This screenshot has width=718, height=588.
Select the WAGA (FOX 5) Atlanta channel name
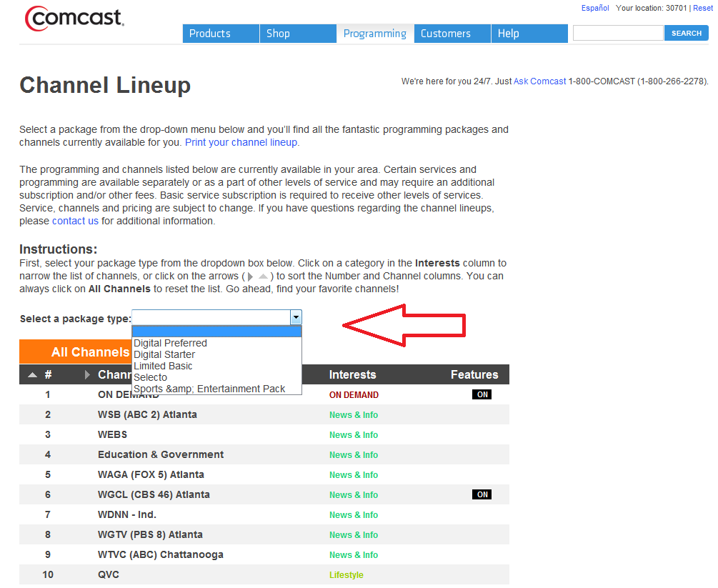coord(151,474)
